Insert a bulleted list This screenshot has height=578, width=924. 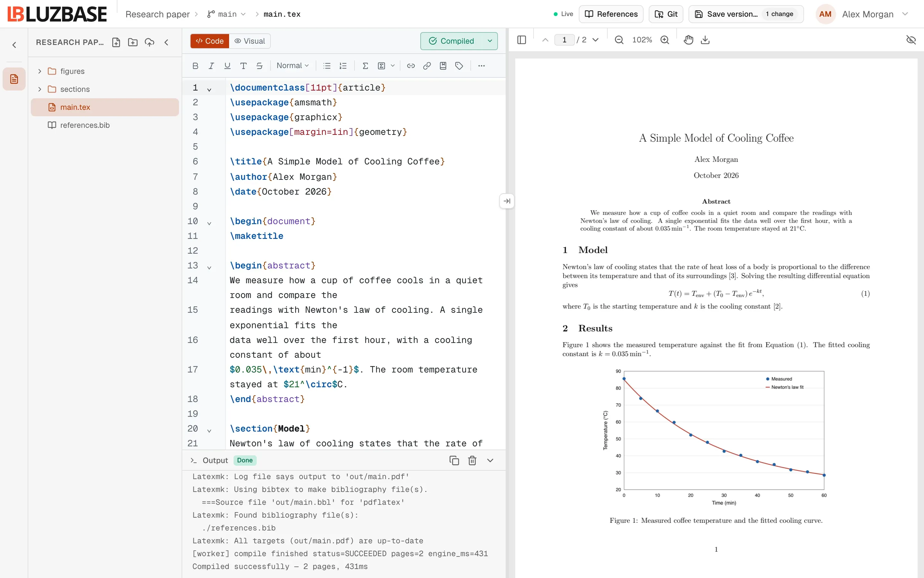(x=327, y=66)
